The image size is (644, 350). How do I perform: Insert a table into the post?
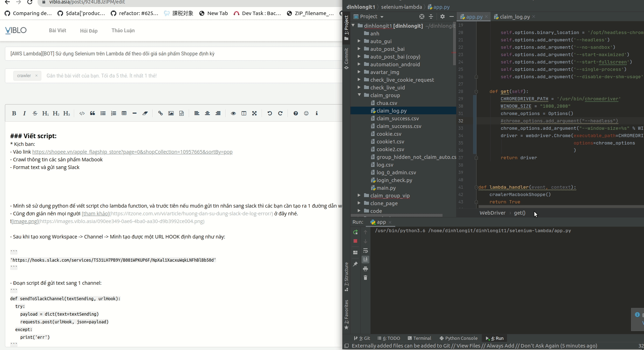coord(124,113)
